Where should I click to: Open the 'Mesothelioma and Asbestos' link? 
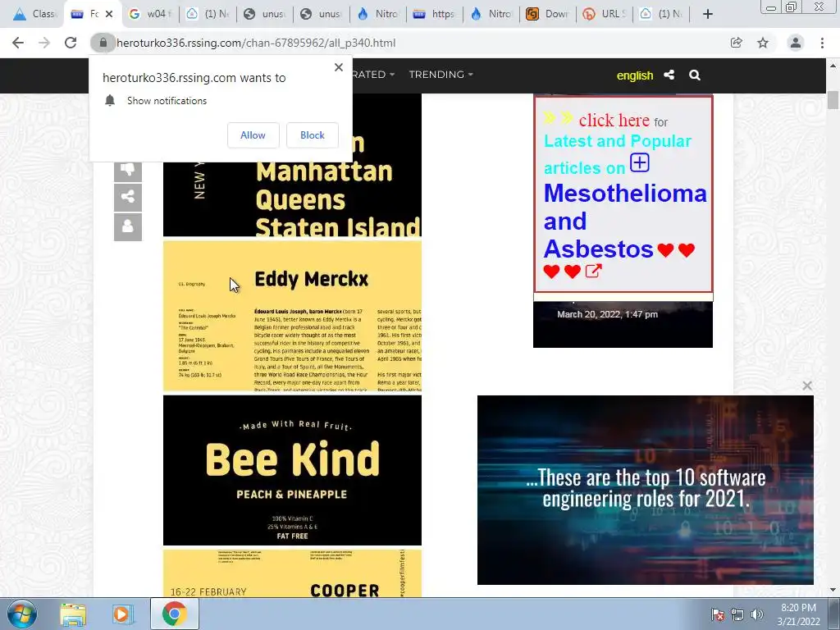(x=625, y=221)
